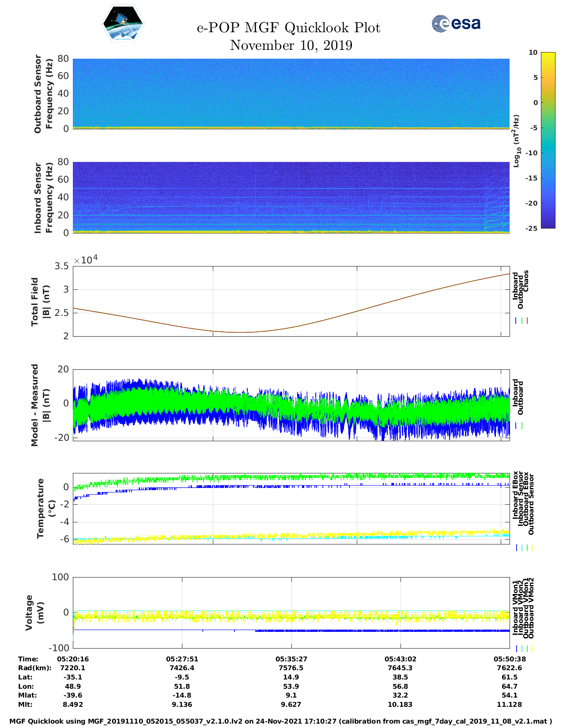The height and width of the screenshot is (728, 563).
Task: Click the yellow Outboard Sensor temperature legend marker
Action: point(532,548)
